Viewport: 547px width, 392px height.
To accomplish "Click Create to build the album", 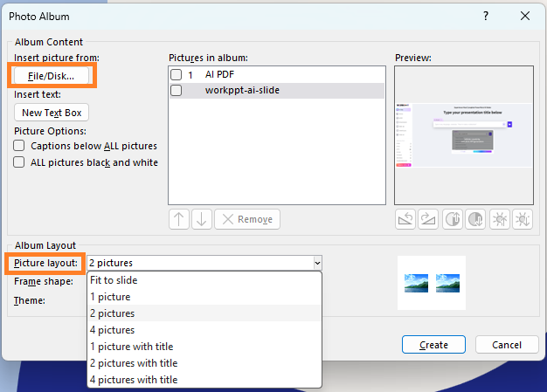I will click(x=433, y=345).
